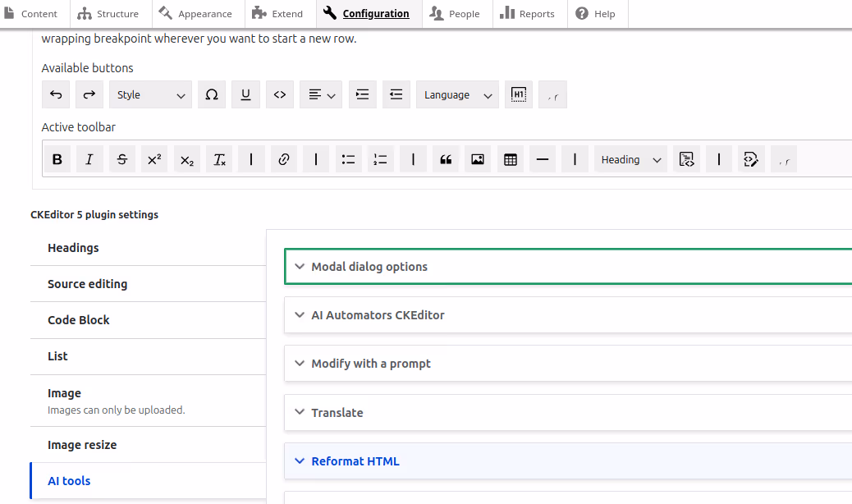
Task: Click the 'CKEditor 5 plugin settings' heading
Action: (94, 214)
